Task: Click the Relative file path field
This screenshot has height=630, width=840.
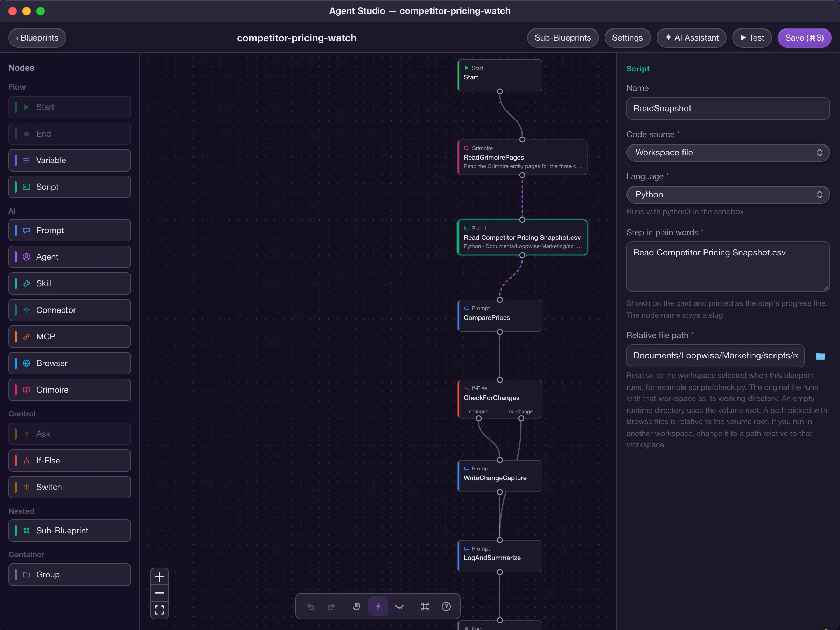Action: (x=715, y=356)
